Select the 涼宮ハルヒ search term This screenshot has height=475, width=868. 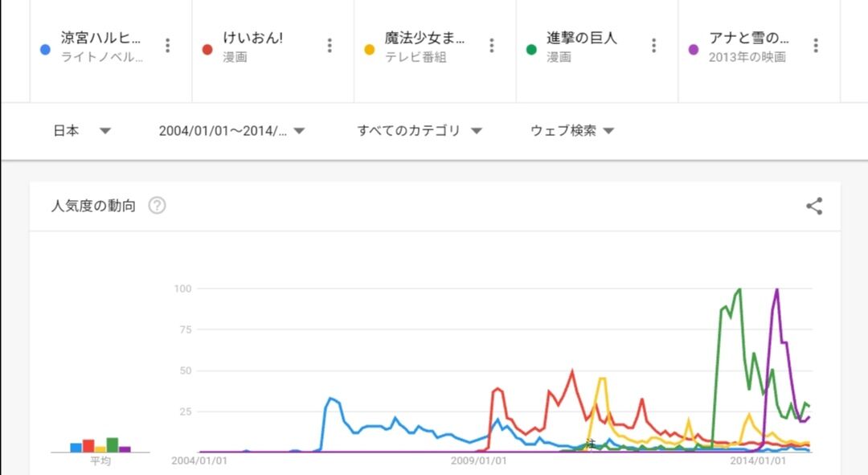click(x=101, y=38)
